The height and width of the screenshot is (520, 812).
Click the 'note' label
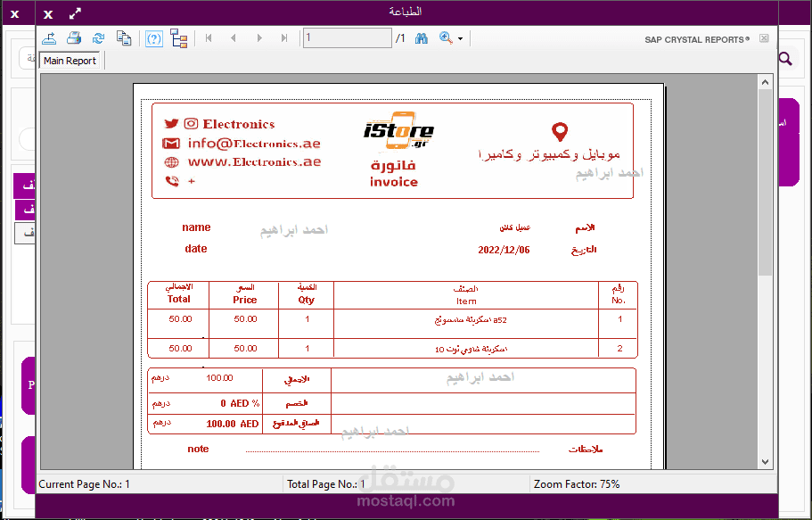pos(198,449)
